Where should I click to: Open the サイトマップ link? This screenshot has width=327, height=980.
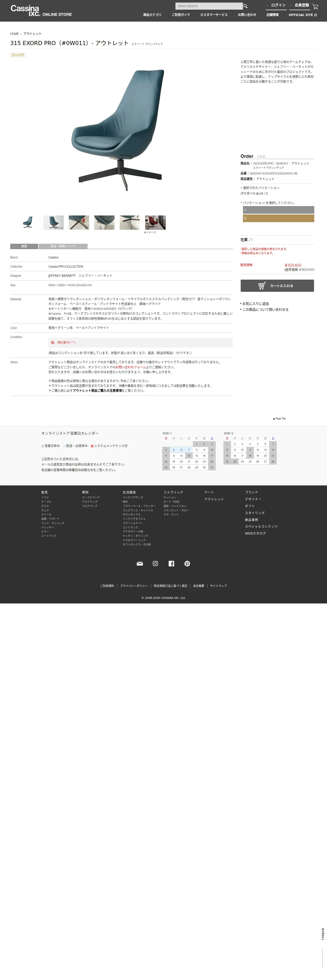(x=219, y=586)
